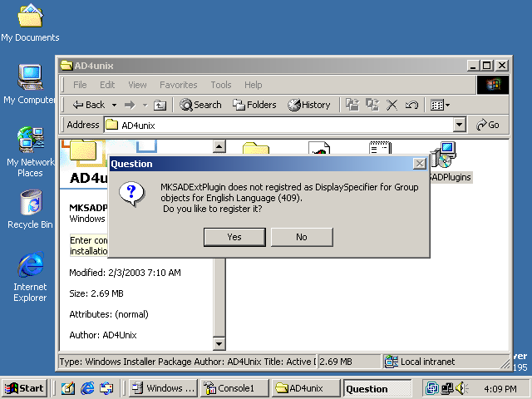Expand the Back history dropdown arrow
532x399 pixels.
click(115, 106)
